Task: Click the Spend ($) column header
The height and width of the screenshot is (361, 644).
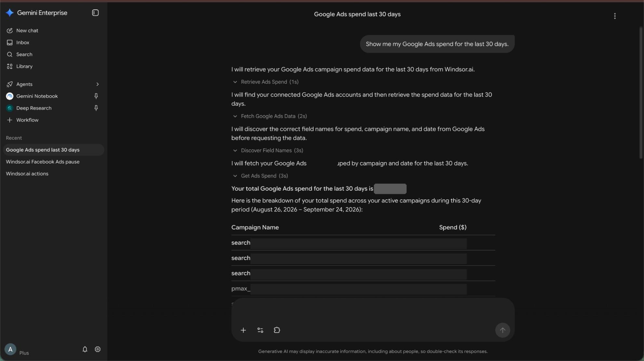Action: (453, 227)
